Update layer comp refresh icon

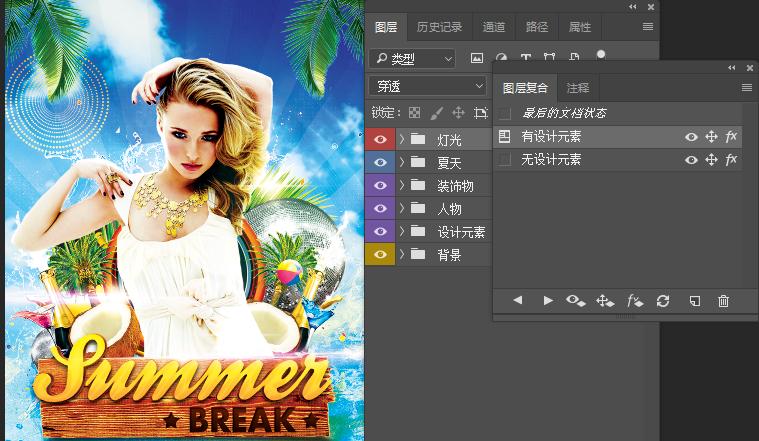click(x=663, y=301)
